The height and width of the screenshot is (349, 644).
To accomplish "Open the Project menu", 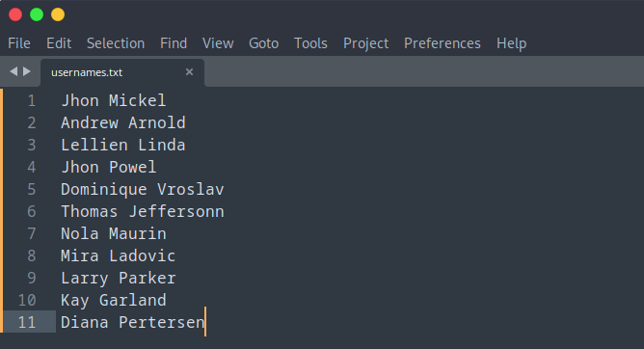I will (365, 43).
